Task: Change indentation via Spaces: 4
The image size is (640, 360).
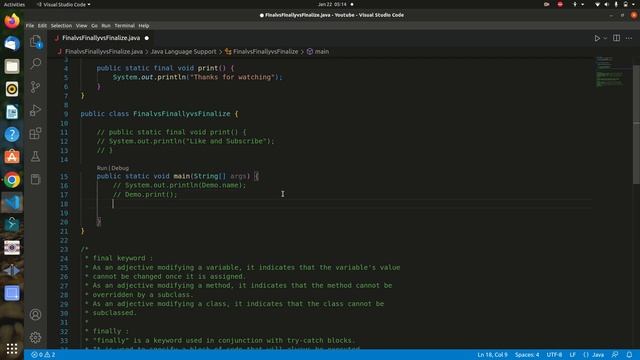Action: 527,355
